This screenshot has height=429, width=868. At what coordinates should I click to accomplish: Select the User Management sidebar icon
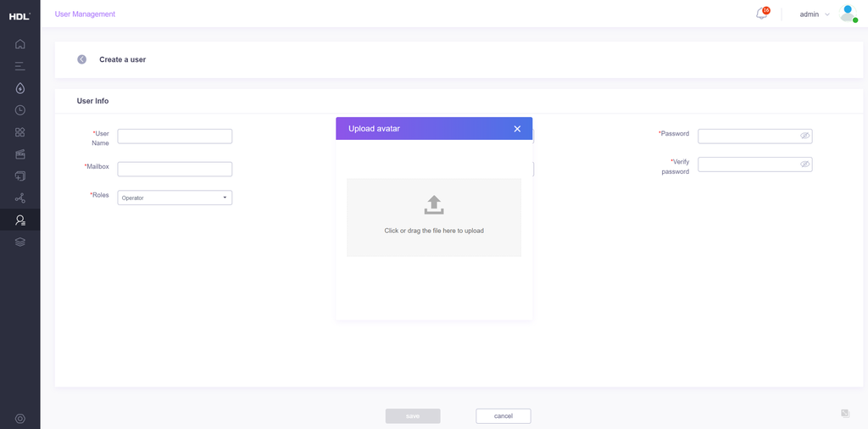tap(20, 220)
